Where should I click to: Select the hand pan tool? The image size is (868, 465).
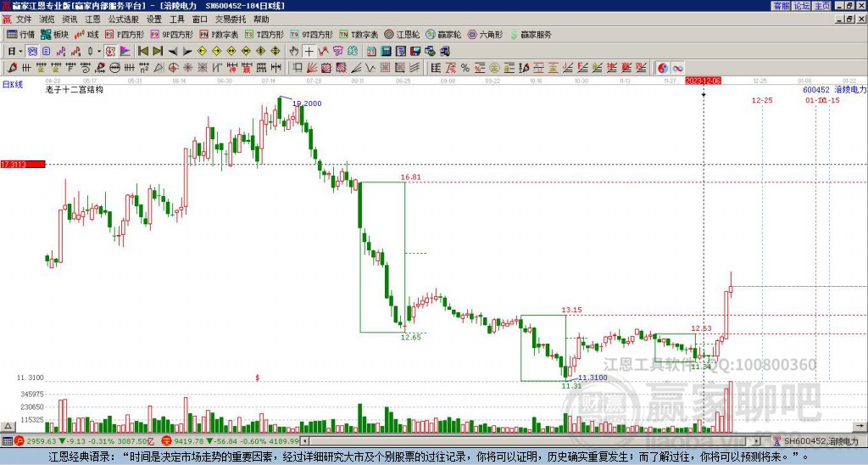(294, 52)
